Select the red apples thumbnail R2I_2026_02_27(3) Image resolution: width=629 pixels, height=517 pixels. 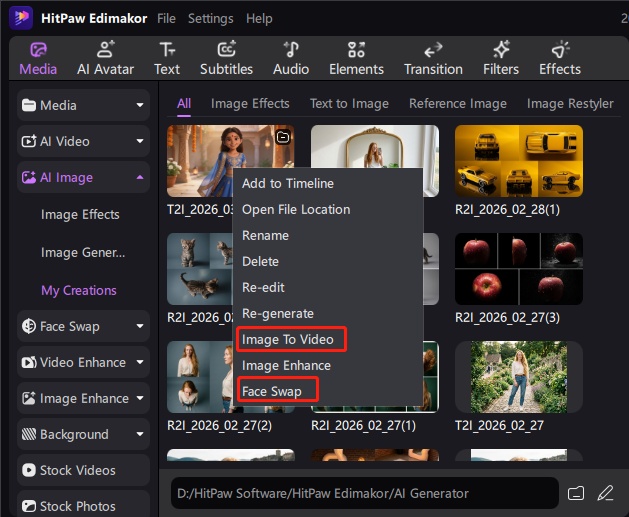(x=519, y=269)
